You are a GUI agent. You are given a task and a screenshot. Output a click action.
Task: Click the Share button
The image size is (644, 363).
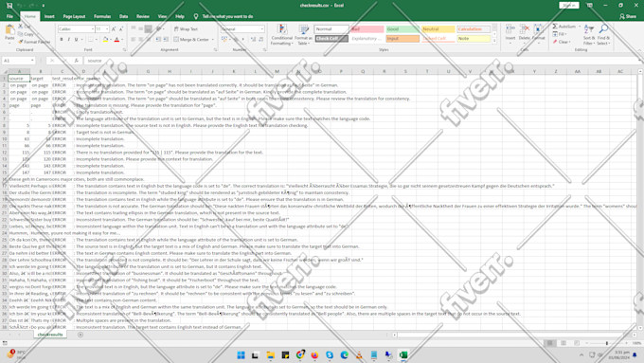tap(628, 16)
